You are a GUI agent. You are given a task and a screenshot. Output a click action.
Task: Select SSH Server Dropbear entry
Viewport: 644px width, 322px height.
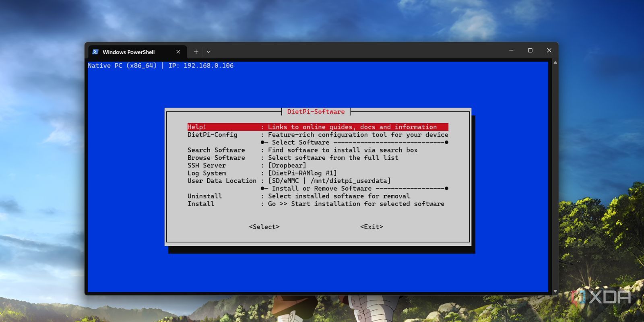[247, 165]
